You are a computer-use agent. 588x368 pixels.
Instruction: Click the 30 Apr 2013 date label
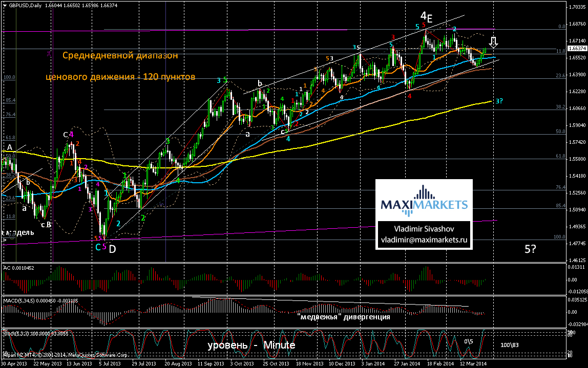click(14, 363)
